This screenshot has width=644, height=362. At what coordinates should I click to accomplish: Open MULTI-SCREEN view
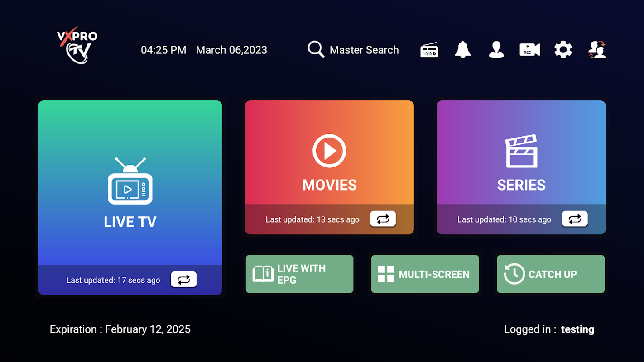[425, 274]
